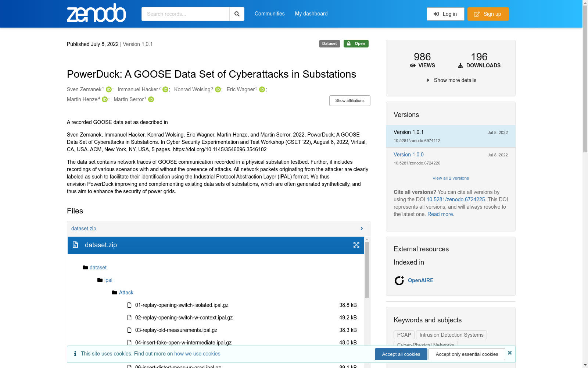Dismiss the cookie banner with X
Image resolution: width=588 pixels, height=368 pixels.
click(510, 353)
